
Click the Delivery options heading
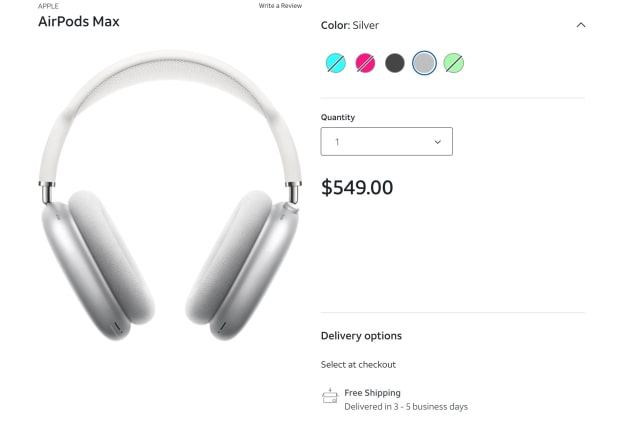coord(361,336)
